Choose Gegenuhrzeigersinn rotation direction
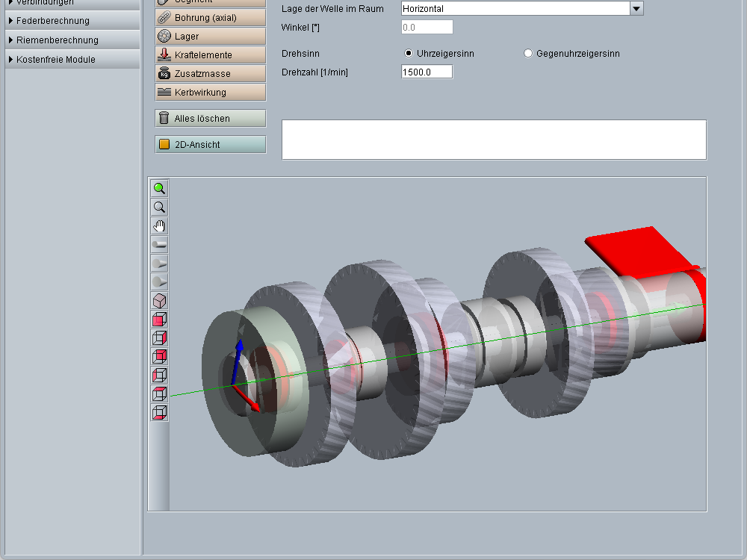The image size is (747, 560). click(x=528, y=54)
